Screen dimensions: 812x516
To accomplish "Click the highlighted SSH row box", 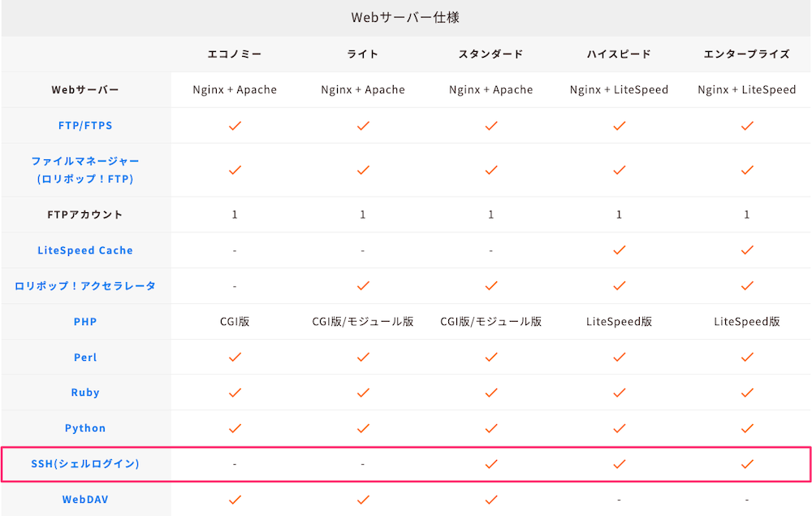I will [x=406, y=463].
